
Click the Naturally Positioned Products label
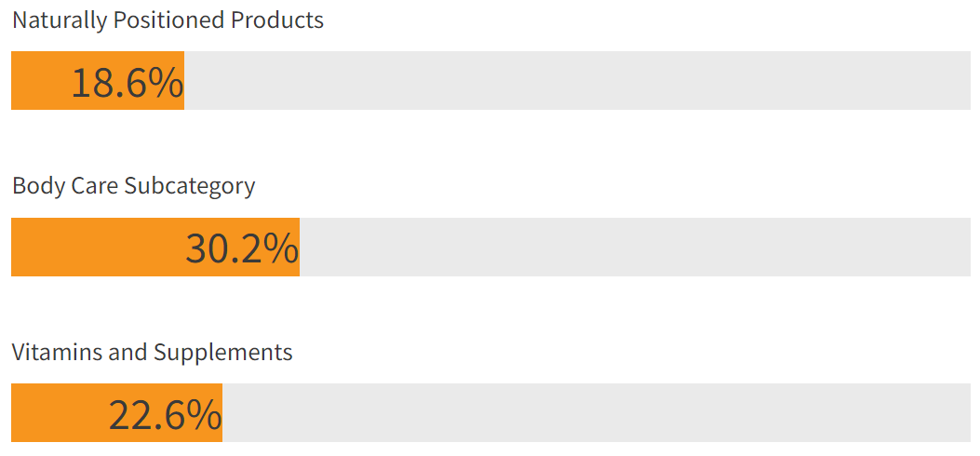point(168,20)
